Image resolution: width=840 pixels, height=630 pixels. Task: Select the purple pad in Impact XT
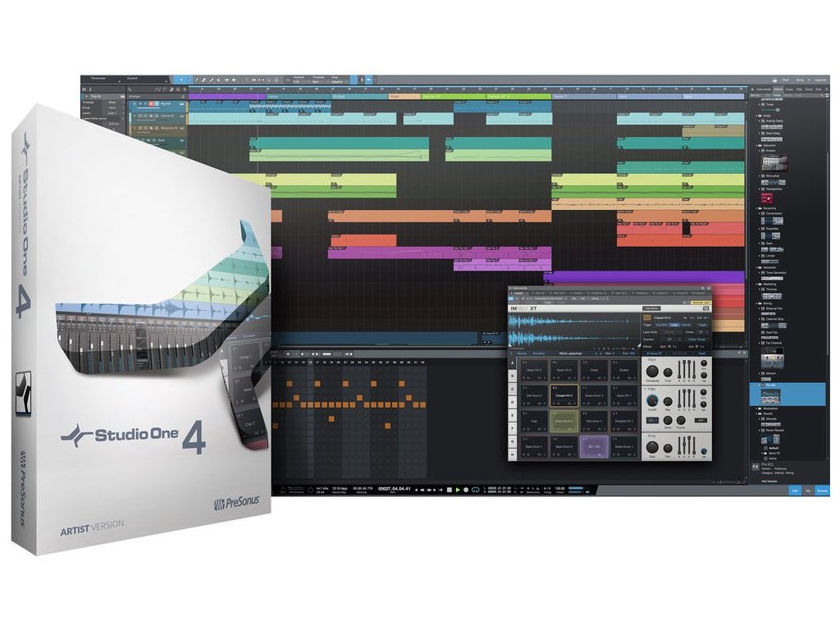[x=594, y=447]
